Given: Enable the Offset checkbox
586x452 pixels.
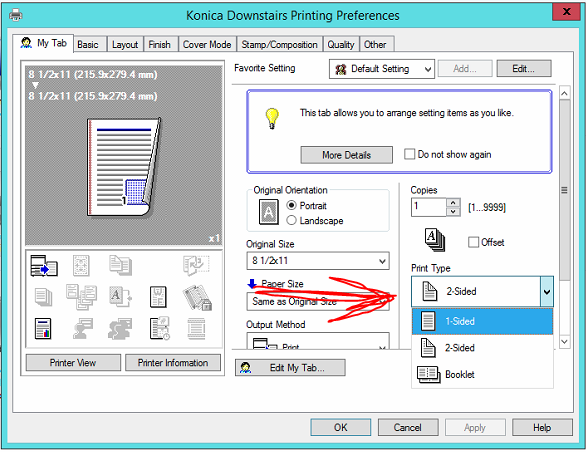Looking at the screenshot, I should (x=473, y=242).
